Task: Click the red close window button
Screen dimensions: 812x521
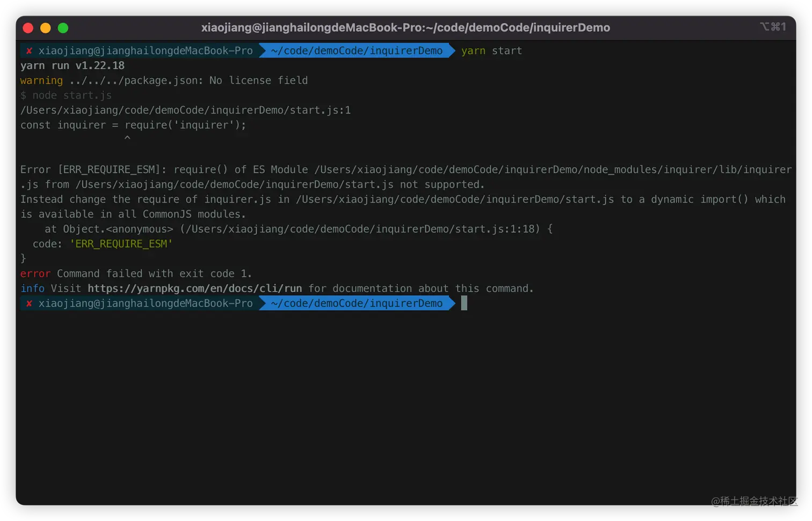Action: (28, 28)
